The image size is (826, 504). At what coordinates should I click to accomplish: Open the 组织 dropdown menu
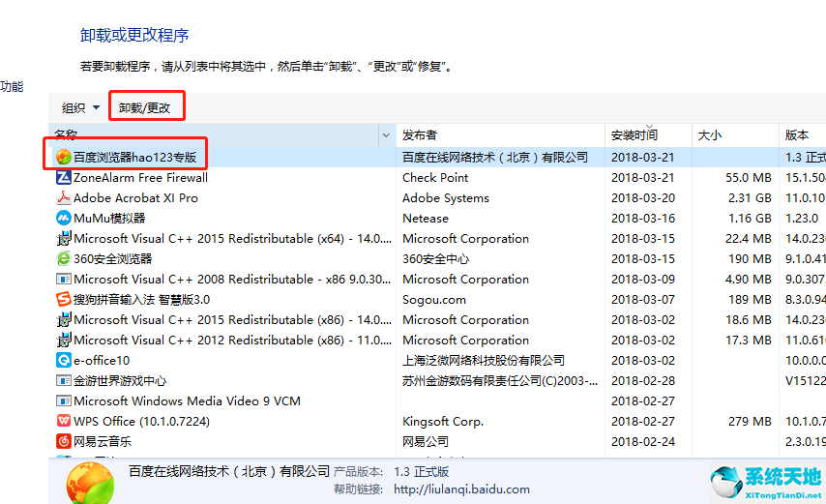click(x=80, y=107)
